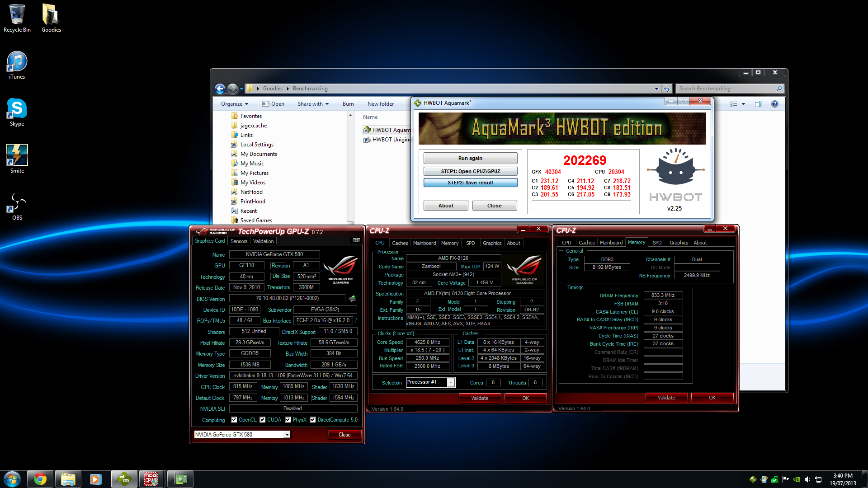The width and height of the screenshot is (868, 488).
Task: Open Graphics tab in right CPU-Z window
Action: click(679, 243)
